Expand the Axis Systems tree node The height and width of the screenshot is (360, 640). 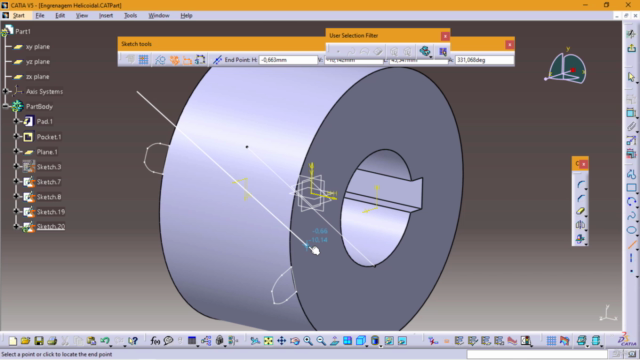pos(5,91)
